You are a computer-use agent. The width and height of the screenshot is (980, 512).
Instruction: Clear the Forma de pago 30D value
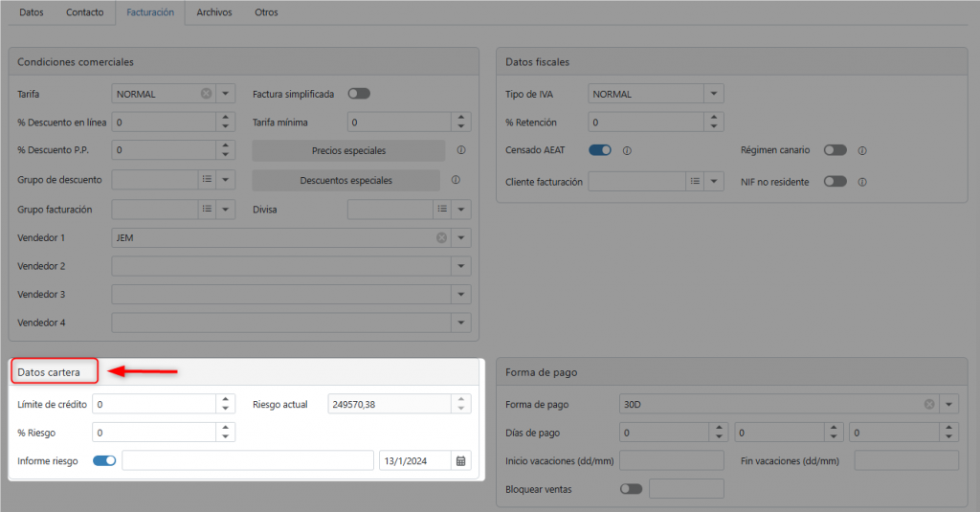click(928, 405)
